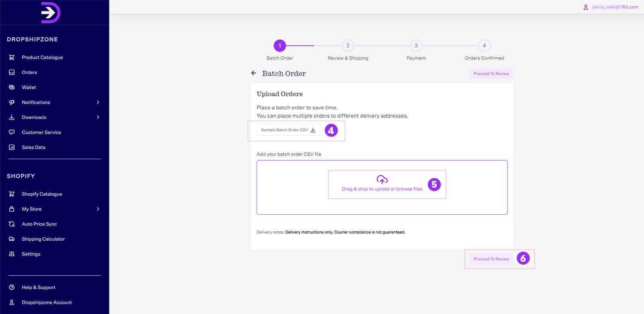
Task: Click the Auto Price Sync refresh icon
Action: [x=12, y=224]
